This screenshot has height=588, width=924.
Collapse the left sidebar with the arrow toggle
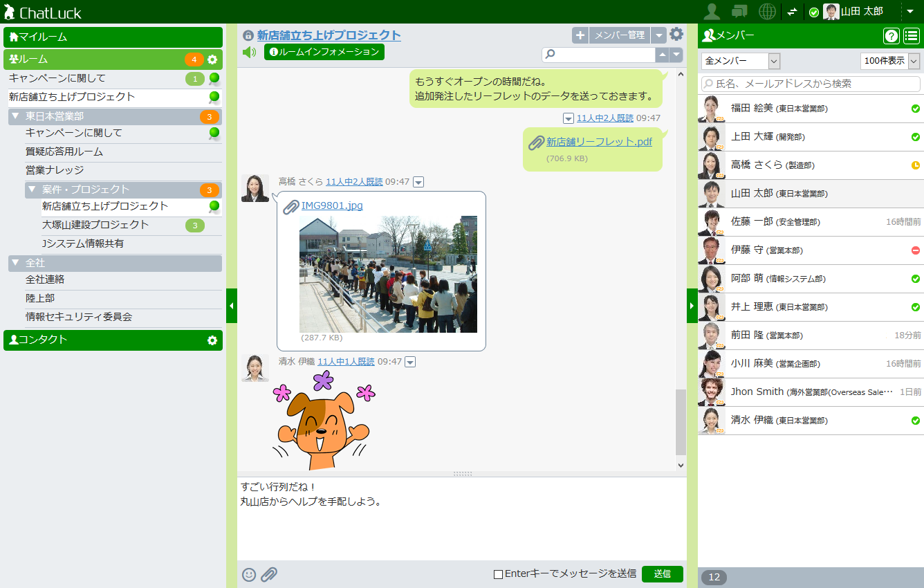[232, 305]
